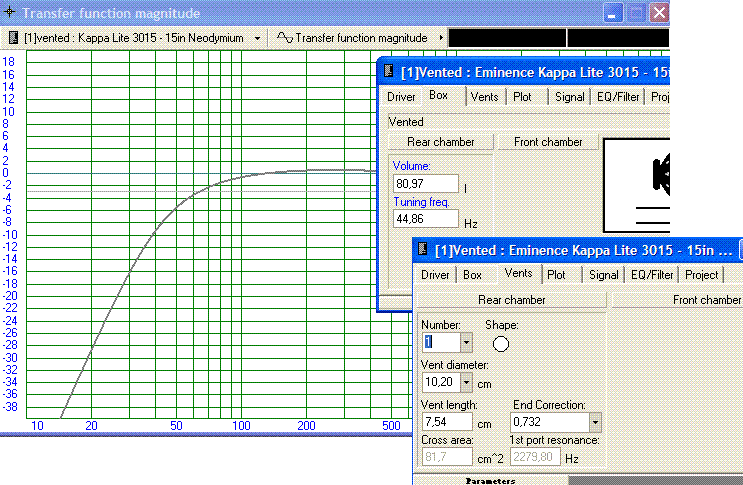Click the Vent length field showing 7,54
Viewport: 743px width, 485px height.
pos(447,422)
